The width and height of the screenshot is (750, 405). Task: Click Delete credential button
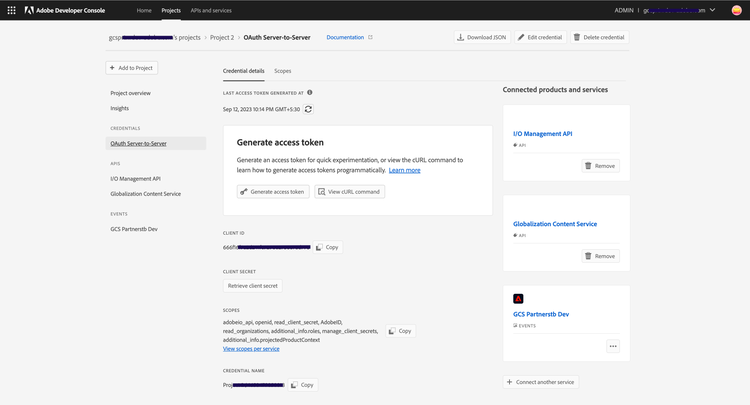(599, 37)
